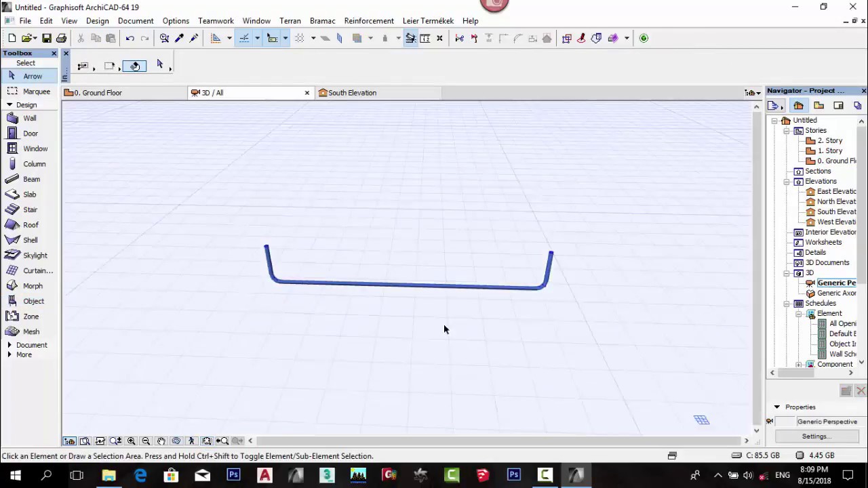
Task: Select the Skylight tool
Action: click(x=30, y=256)
